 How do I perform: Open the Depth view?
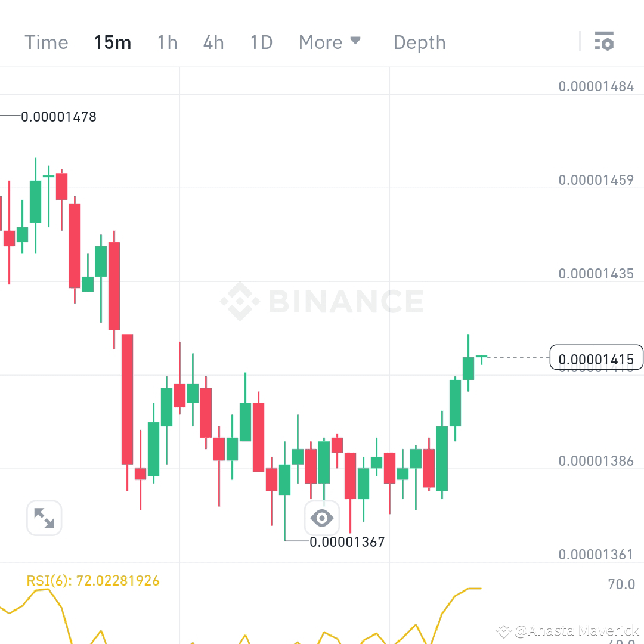tap(419, 42)
